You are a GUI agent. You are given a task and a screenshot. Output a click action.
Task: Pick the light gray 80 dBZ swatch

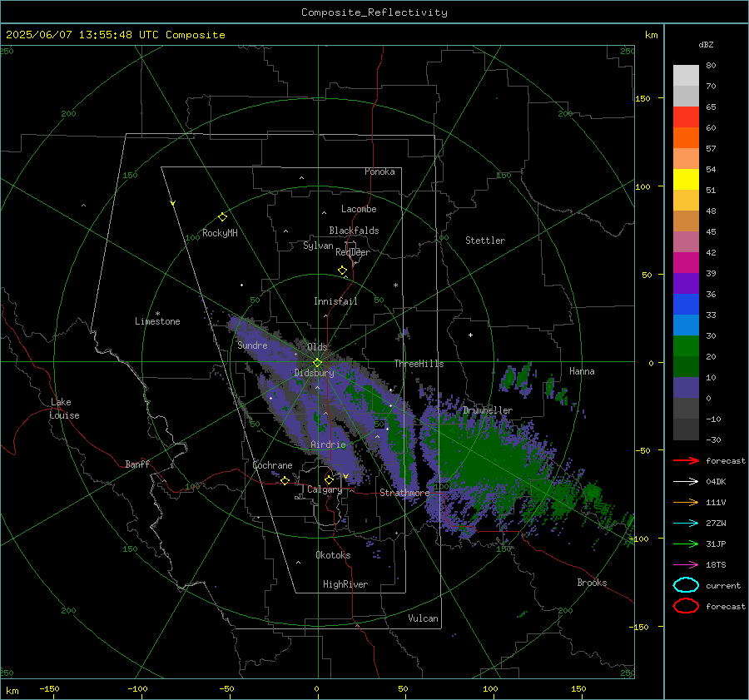[686, 76]
